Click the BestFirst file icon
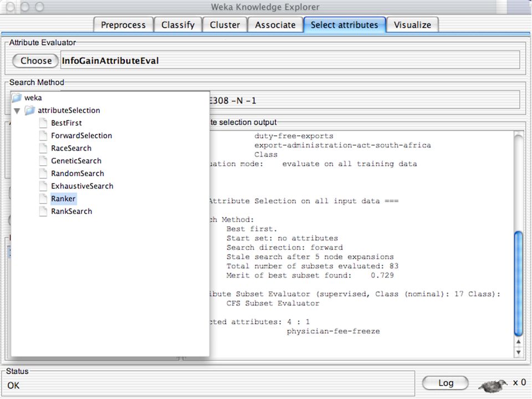 (43, 123)
